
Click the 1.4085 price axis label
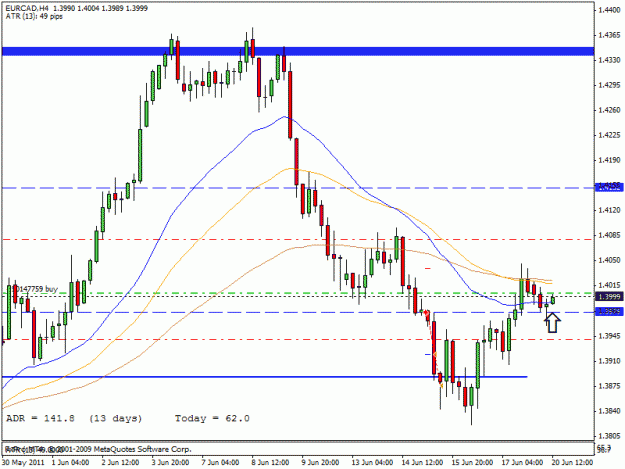coord(609,235)
